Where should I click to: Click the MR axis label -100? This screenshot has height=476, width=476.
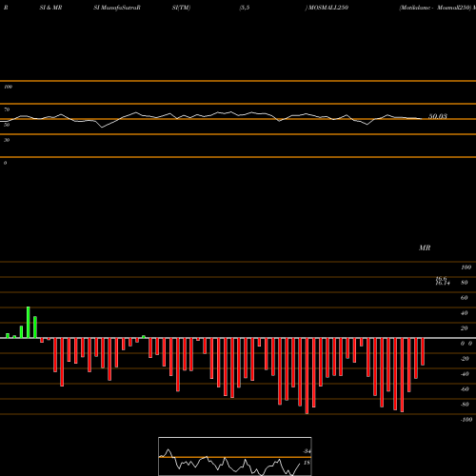(466, 420)
